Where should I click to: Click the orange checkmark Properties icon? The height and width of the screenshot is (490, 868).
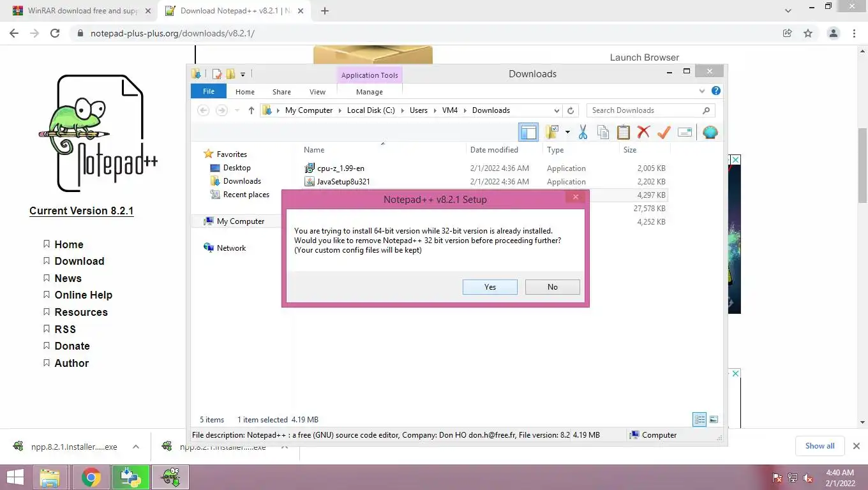pyautogui.click(x=664, y=132)
